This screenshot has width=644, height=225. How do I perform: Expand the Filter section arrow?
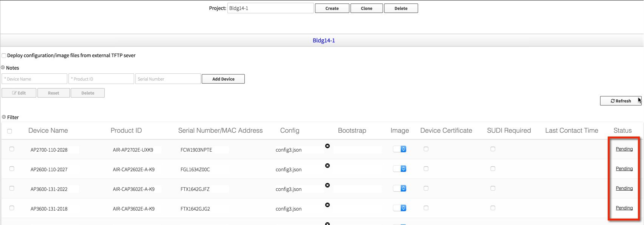(x=4, y=117)
